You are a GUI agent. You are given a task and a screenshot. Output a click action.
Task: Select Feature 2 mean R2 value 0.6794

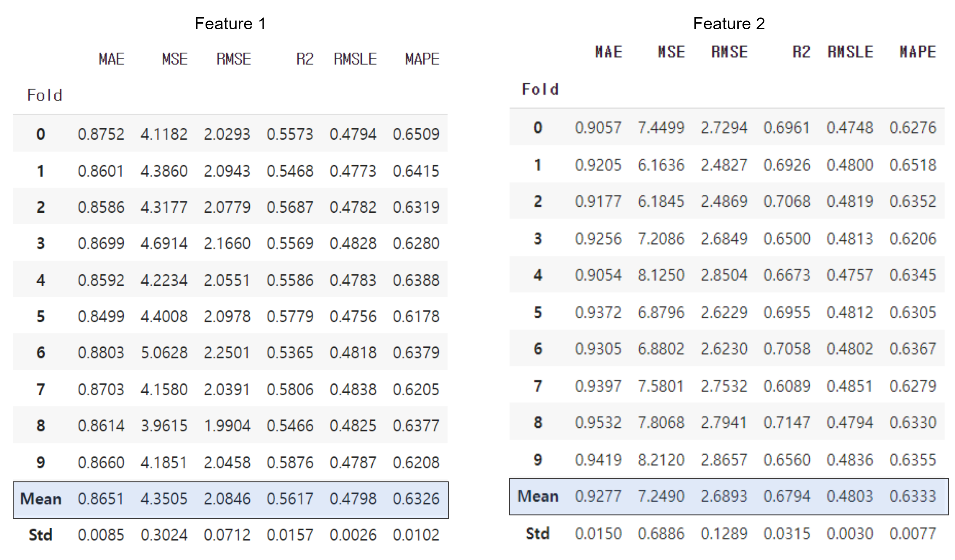(787, 496)
